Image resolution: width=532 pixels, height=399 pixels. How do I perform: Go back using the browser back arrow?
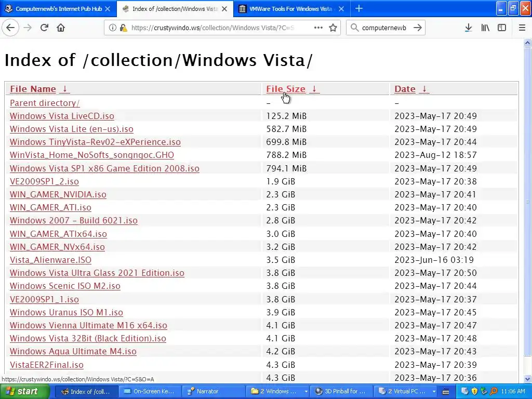pos(10,28)
